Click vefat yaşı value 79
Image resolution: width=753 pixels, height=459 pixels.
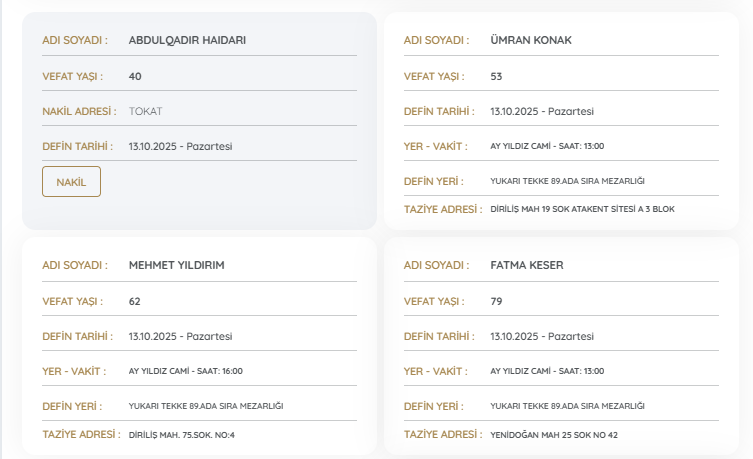[497, 301]
